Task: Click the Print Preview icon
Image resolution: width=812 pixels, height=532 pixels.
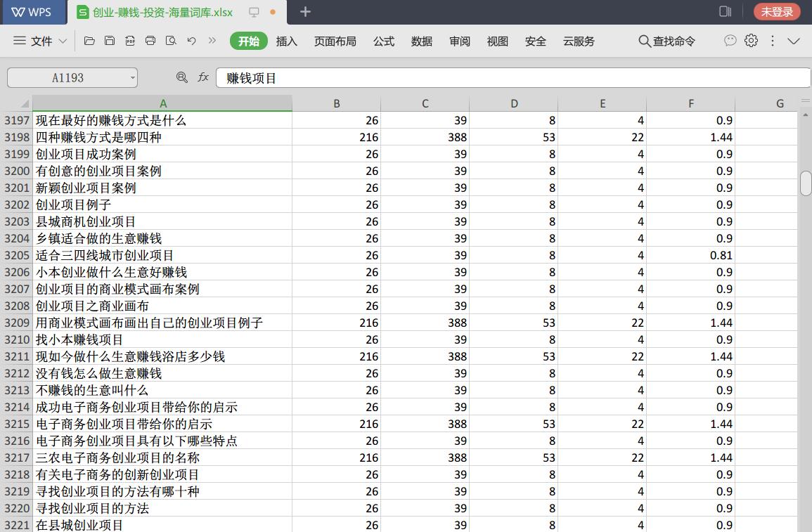Action: coord(171,41)
